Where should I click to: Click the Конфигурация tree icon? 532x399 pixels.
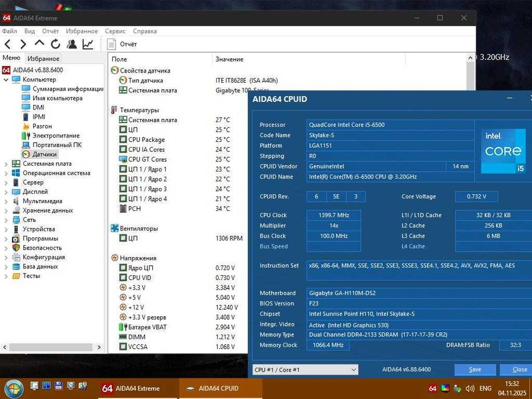click(16, 257)
